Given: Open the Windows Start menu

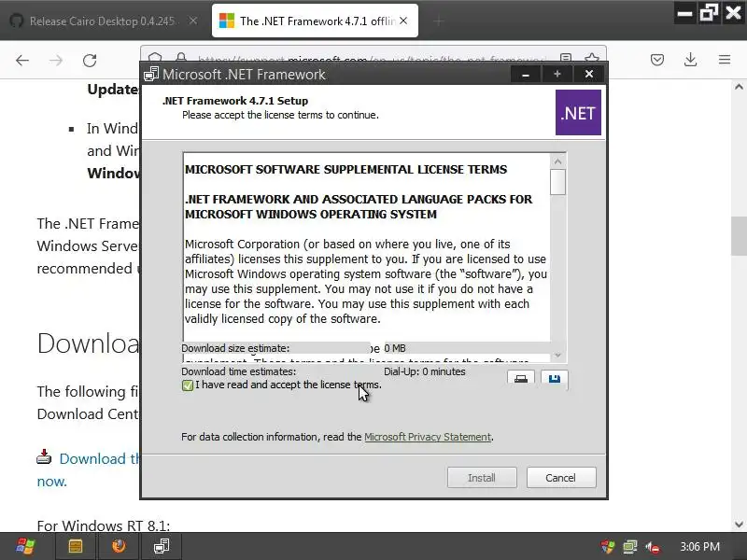Looking at the screenshot, I should point(25,546).
